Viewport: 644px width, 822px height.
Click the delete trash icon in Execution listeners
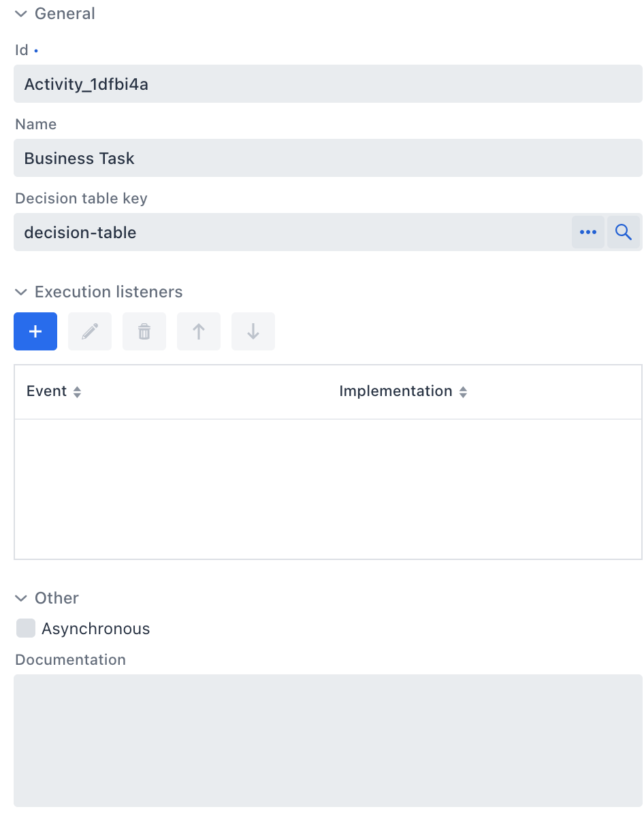[144, 331]
